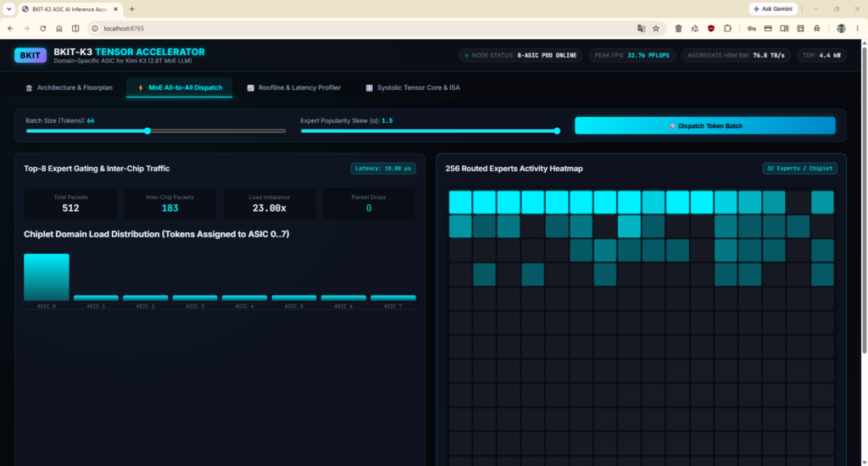868x466 pixels.
Task: Open the browser profile avatar
Action: 841,28
